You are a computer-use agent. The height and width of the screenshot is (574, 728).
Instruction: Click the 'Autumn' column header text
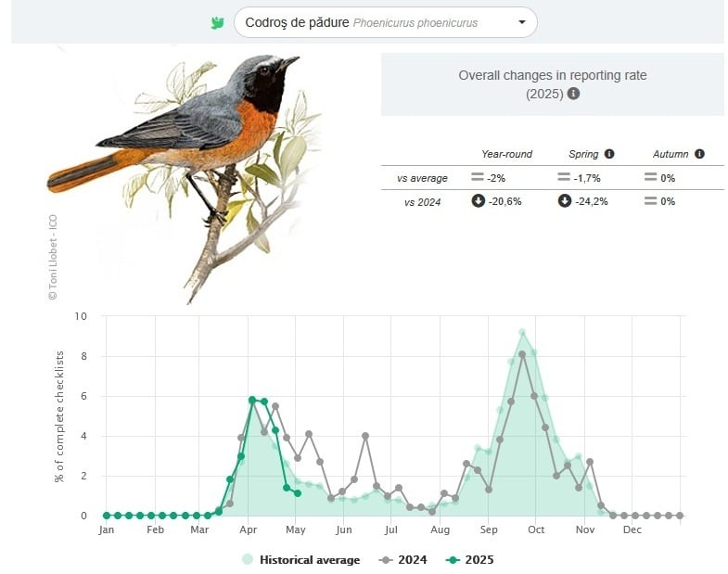tap(671, 154)
